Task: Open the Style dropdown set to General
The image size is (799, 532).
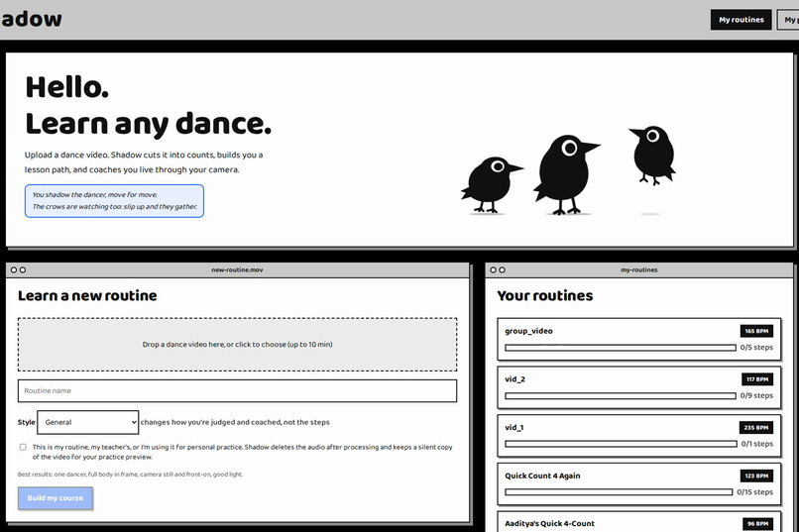Action: tap(87, 422)
